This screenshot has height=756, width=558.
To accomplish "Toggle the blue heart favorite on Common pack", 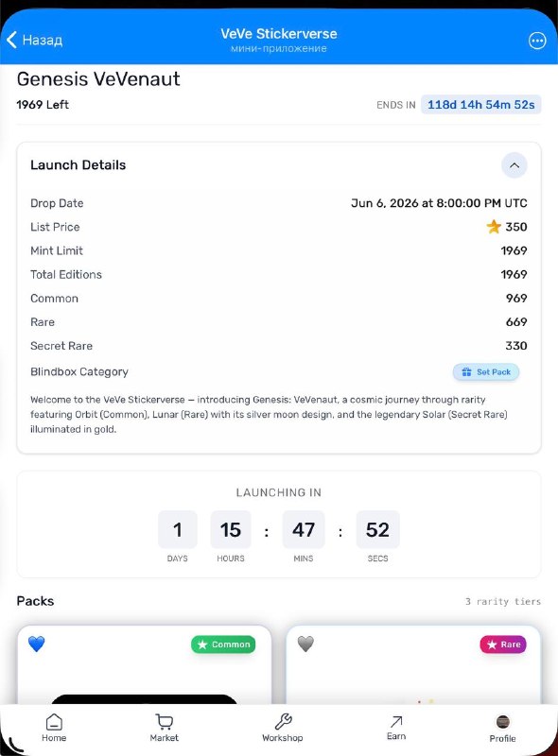I will point(36,644).
